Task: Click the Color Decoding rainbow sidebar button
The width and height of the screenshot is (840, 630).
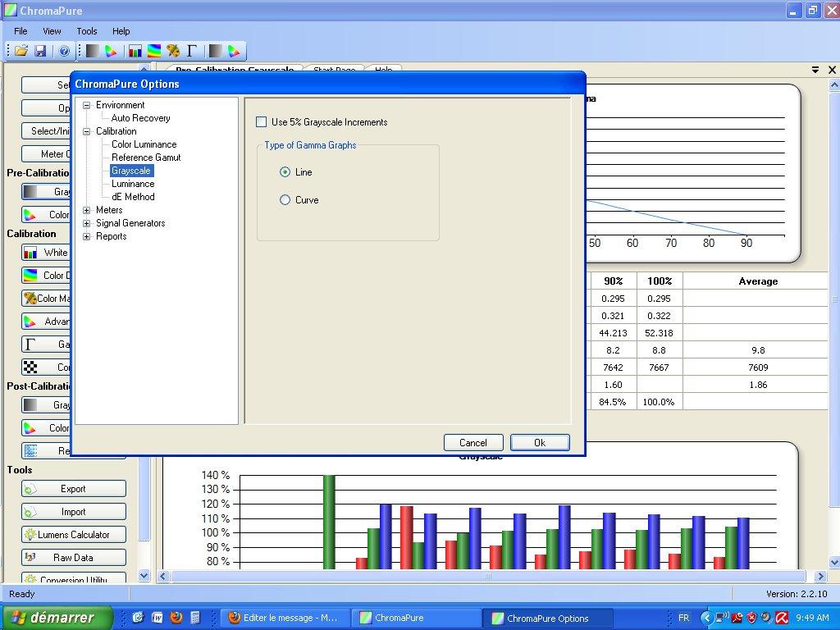Action: (46, 276)
